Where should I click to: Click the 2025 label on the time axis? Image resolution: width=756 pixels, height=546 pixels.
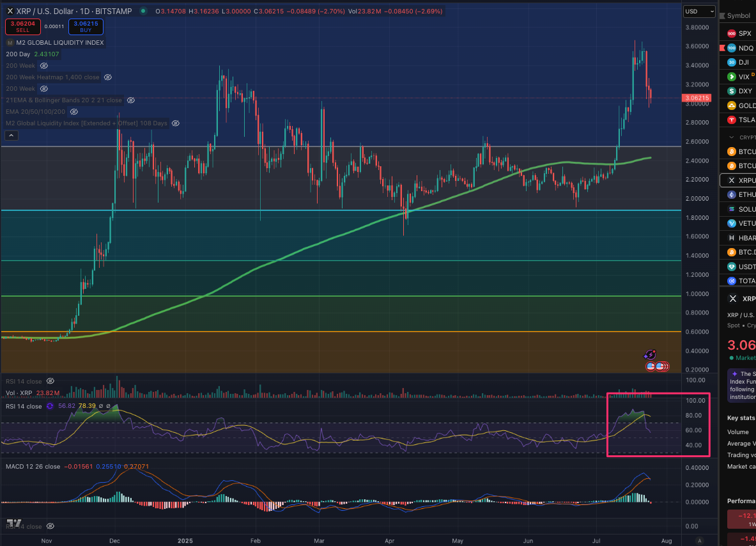(x=185, y=541)
